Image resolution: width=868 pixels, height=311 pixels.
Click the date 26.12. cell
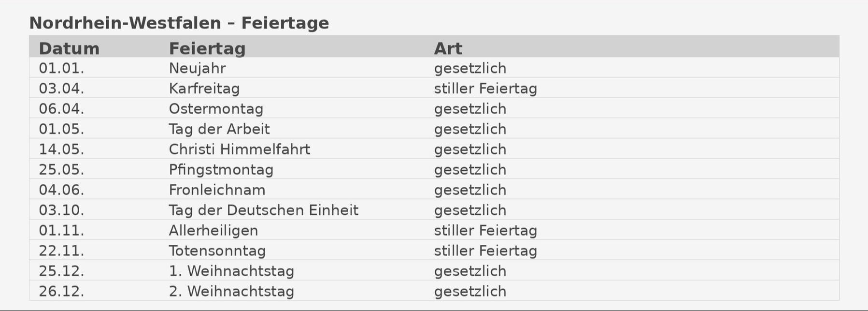[61, 292]
